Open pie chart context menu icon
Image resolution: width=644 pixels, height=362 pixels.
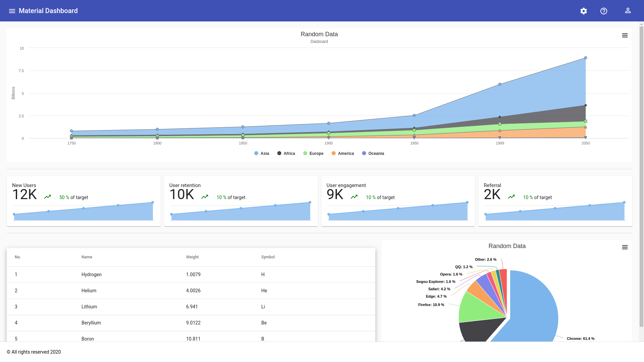(x=625, y=247)
